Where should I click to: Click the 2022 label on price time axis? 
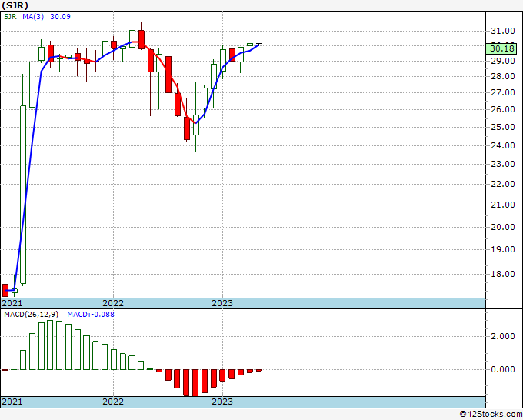pyautogui.click(x=113, y=303)
